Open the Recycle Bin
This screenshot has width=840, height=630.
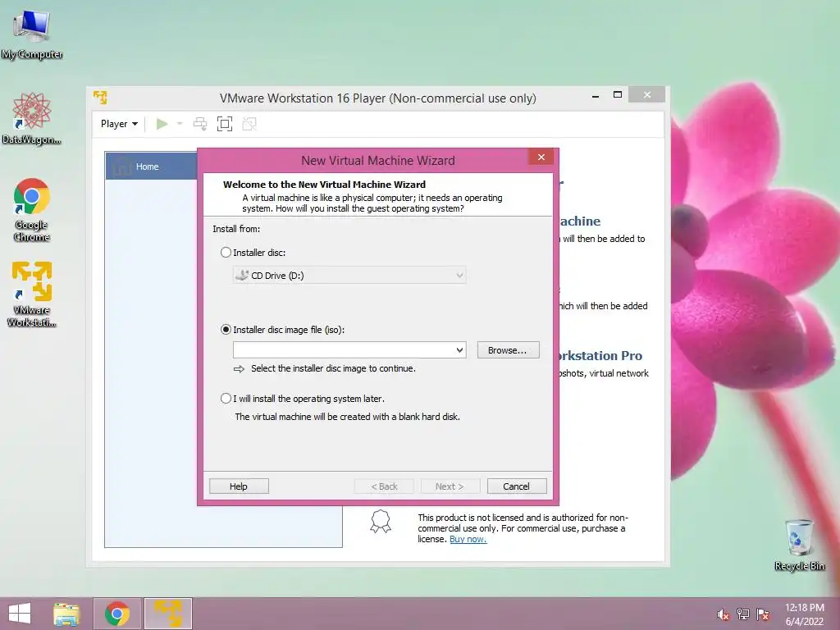pos(799,545)
